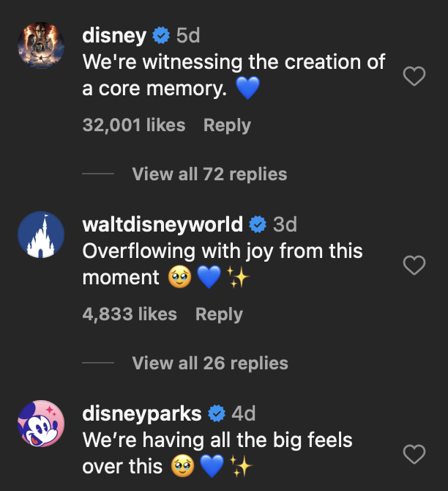Click the 5d timestamp on disney comment
The height and width of the screenshot is (491, 448).
pyautogui.click(x=188, y=35)
